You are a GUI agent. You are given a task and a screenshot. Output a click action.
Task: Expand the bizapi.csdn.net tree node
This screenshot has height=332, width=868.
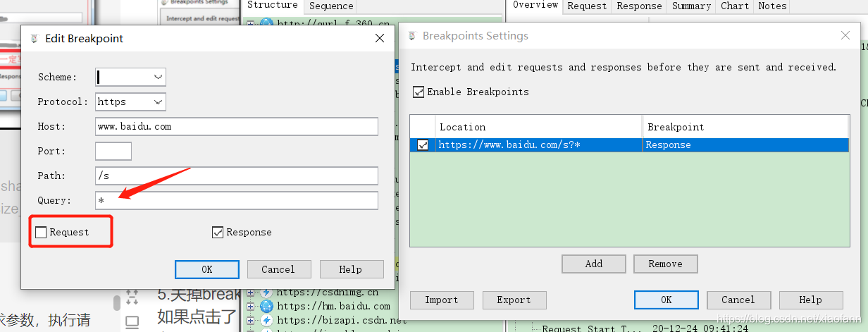[x=250, y=321]
